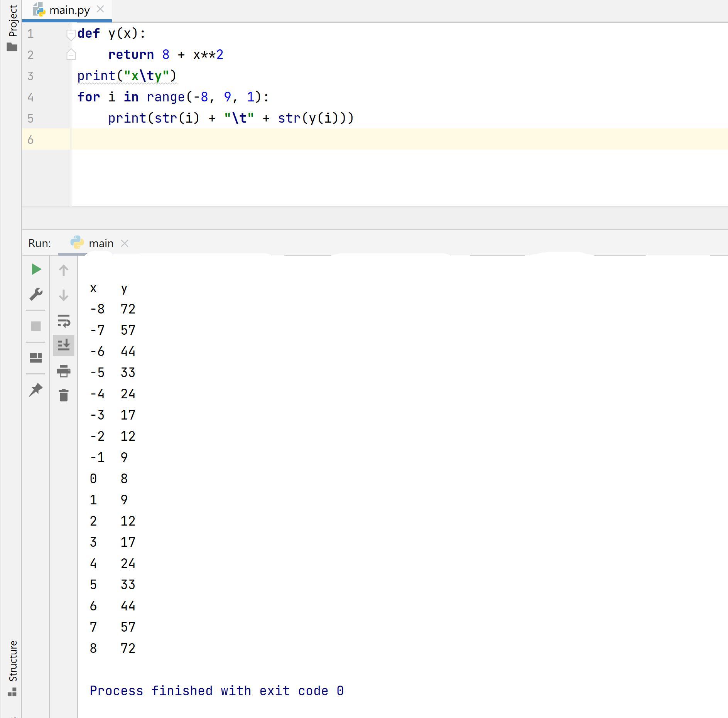Image resolution: width=728 pixels, height=718 pixels.
Task: Close the main.py editor tab
Action: coord(100,9)
